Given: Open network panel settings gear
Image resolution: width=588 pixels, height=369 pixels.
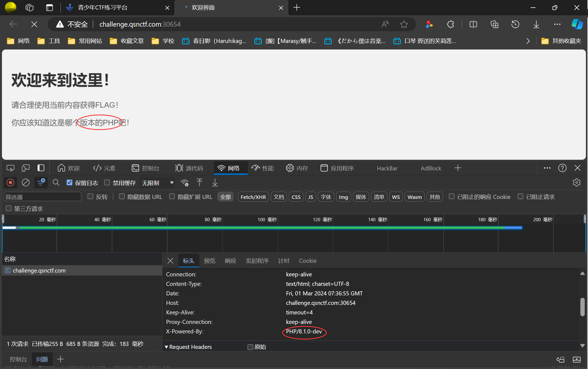Looking at the screenshot, I should coord(577,183).
